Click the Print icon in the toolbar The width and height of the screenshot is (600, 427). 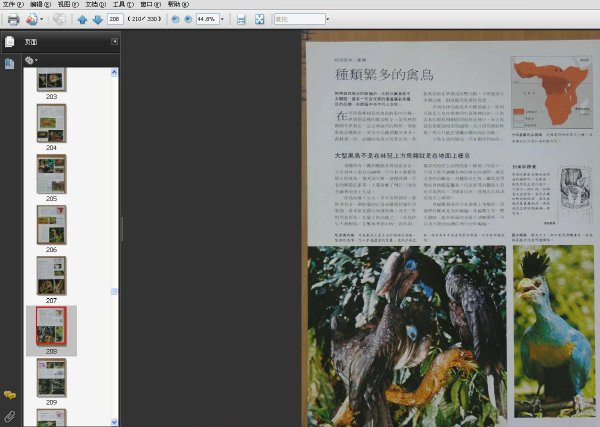point(13,19)
